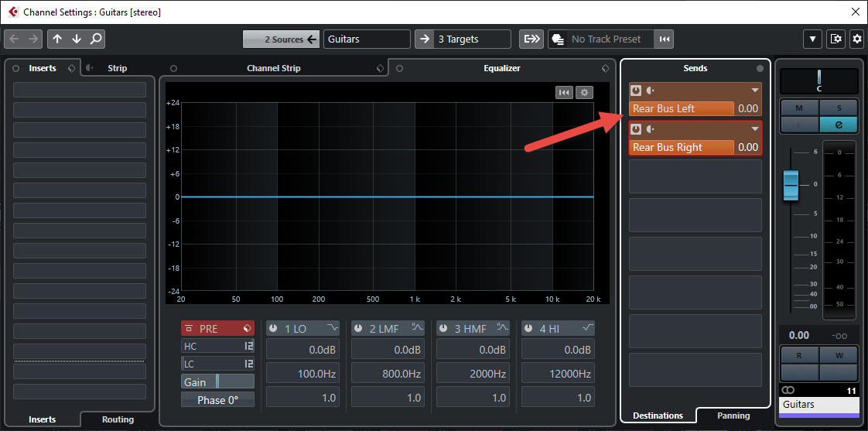Click the EQ reset icon above the graph

coord(565,93)
